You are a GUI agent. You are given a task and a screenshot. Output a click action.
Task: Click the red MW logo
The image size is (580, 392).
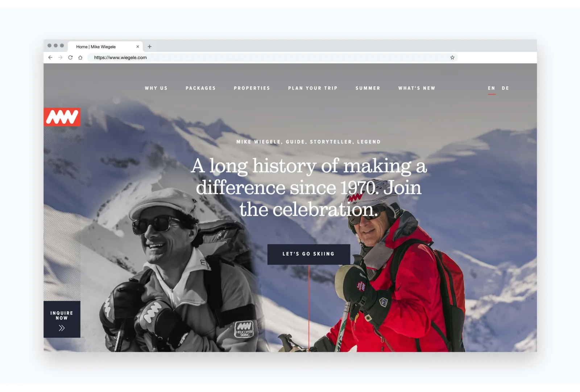click(x=62, y=117)
